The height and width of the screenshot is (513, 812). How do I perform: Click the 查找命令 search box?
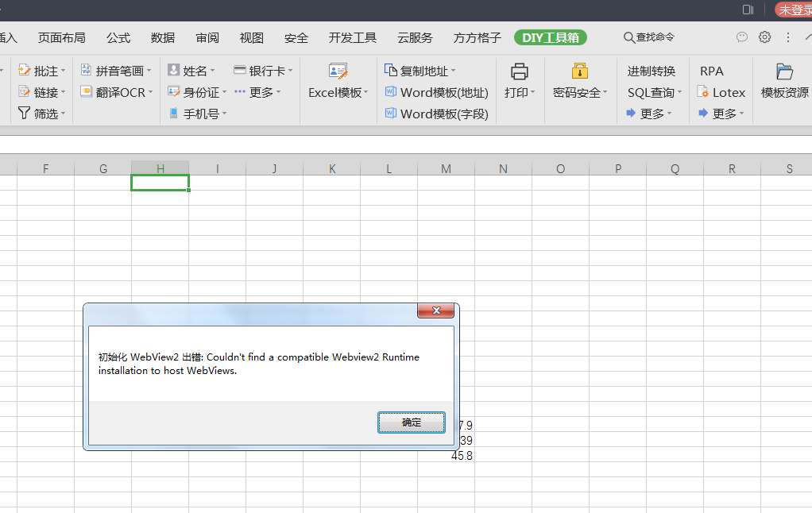coord(649,37)
